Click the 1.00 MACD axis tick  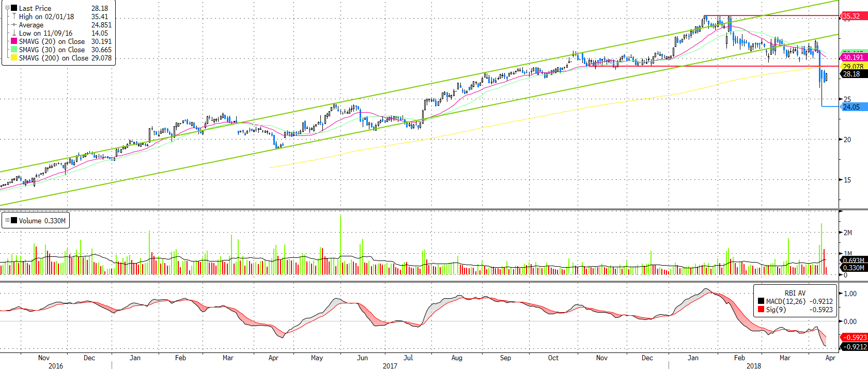(850, 294)
